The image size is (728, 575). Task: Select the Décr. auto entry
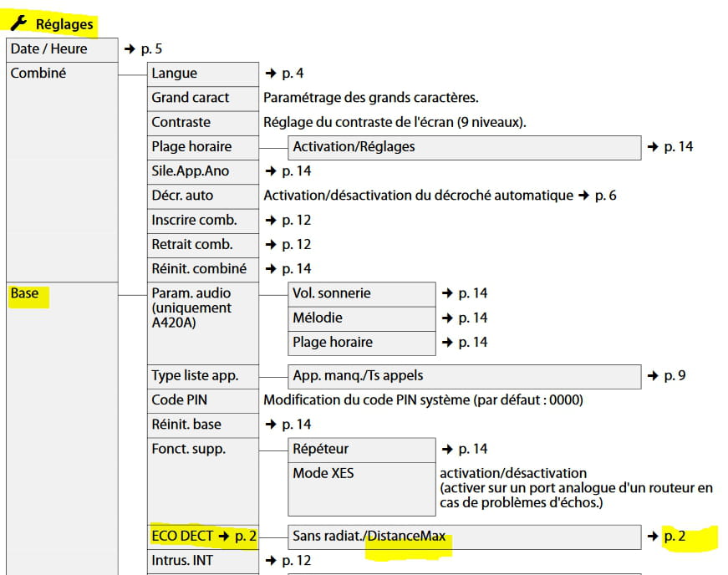pos(203,196)
